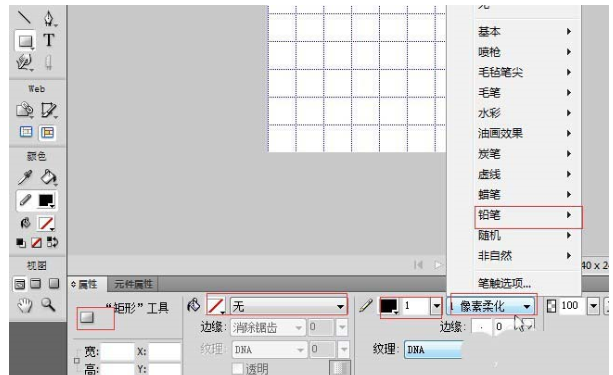
Task: Open the 非自然 stroke submenu
Action: click(x=527, y=256)
